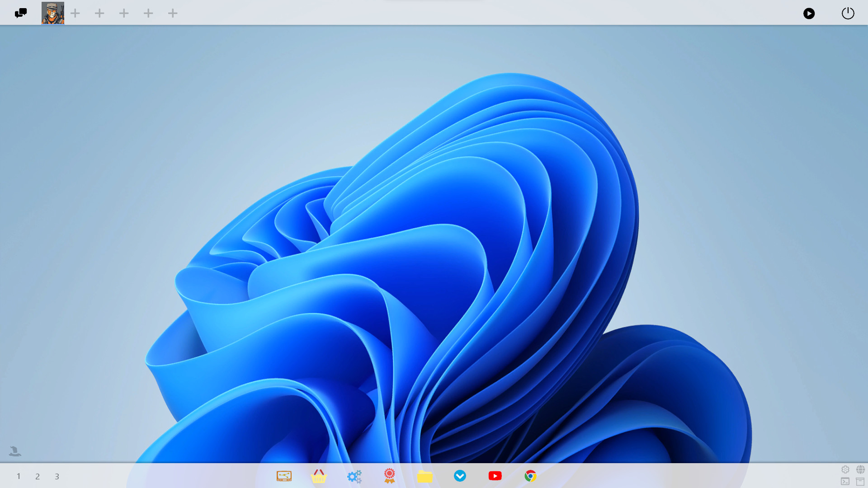The image size is (868, 488).
Task: Open the terminal prompt icon in tray
Action: 845,482
